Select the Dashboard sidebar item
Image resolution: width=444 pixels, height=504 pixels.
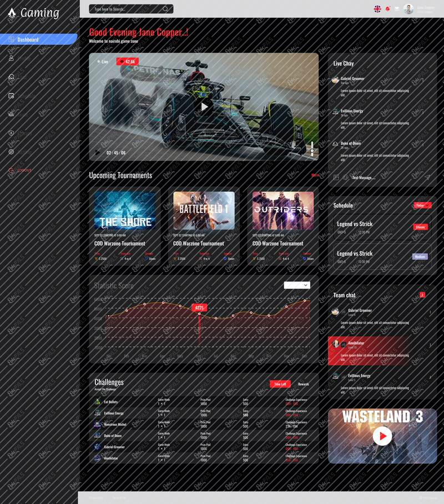pos(39,39)
